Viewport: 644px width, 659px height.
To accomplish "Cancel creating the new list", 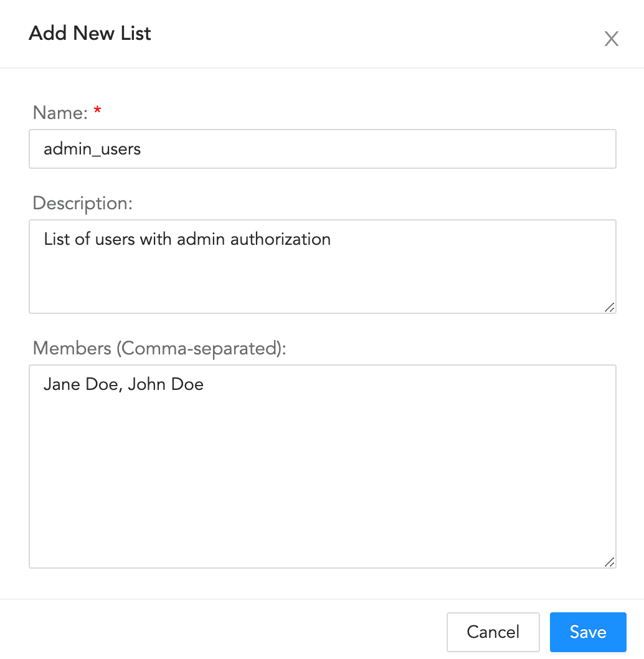I will pyautogui.click(x=493, y=632).
